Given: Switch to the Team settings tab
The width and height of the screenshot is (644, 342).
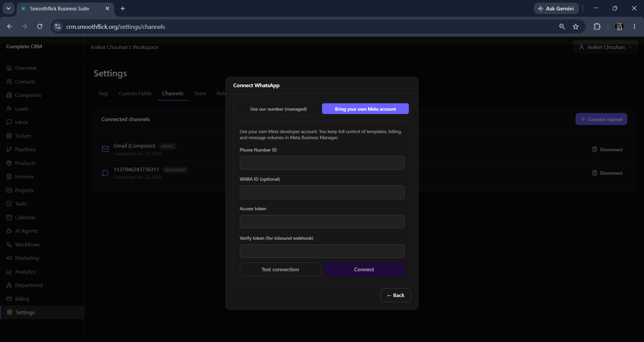Looking at the screenshot, I should (200, 94).
